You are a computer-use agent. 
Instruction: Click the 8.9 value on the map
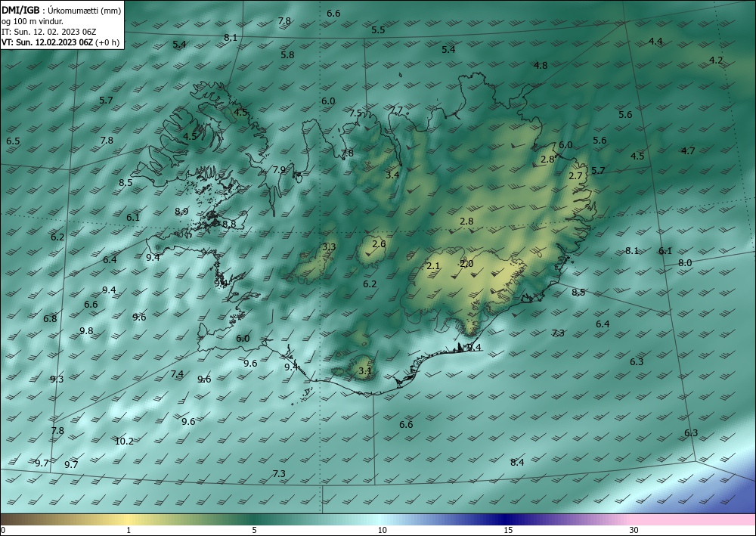[x=181, y=211]
